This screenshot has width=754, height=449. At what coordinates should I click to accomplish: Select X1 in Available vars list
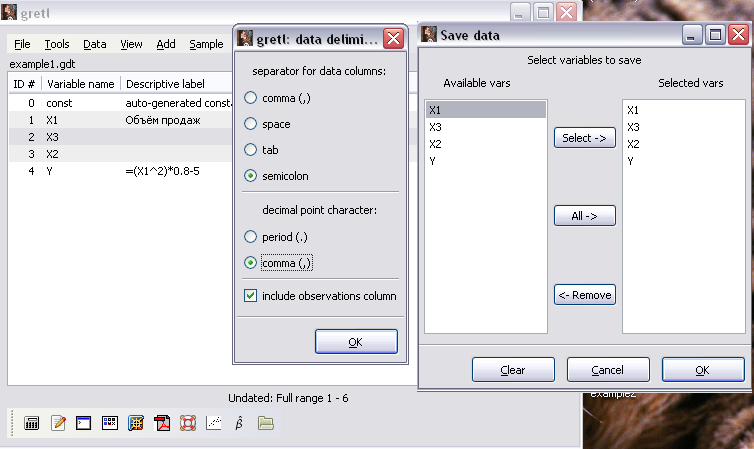(x=486, y=110)
